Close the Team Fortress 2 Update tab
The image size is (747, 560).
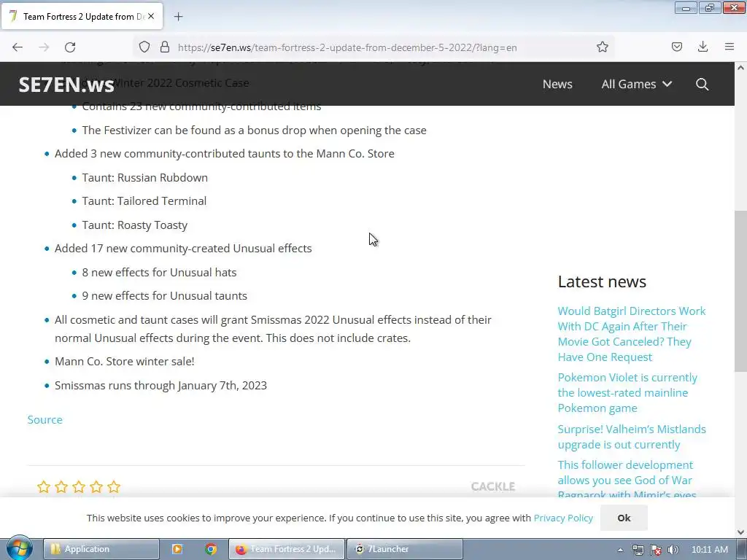[x=151, y=16]
